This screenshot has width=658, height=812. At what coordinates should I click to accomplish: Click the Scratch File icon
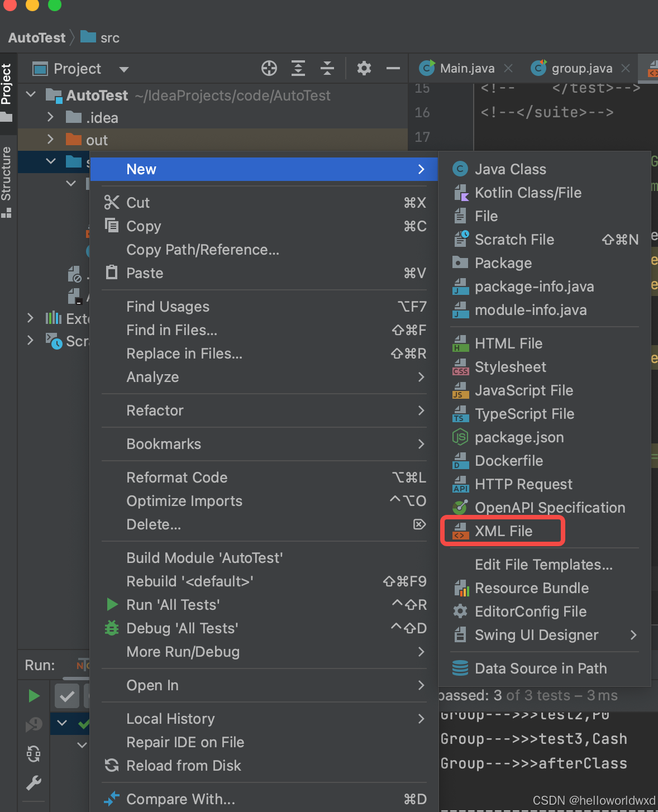click(460, 240)
